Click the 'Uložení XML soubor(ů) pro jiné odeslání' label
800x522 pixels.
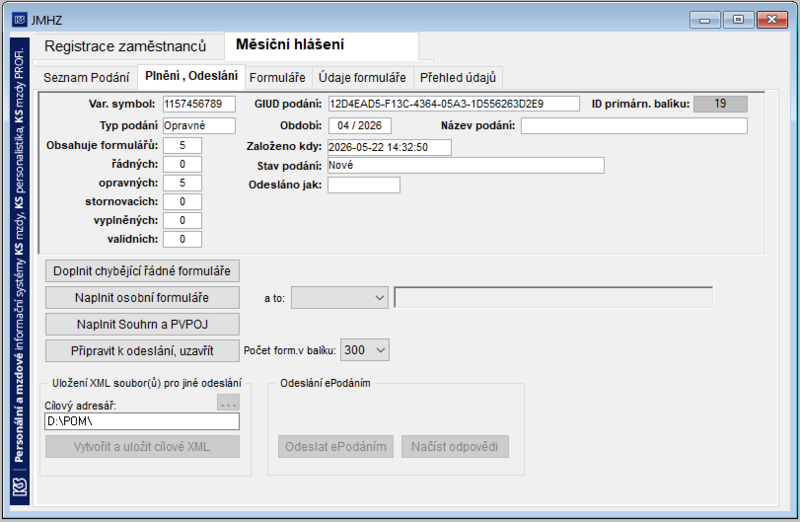[x=147, y=383]
